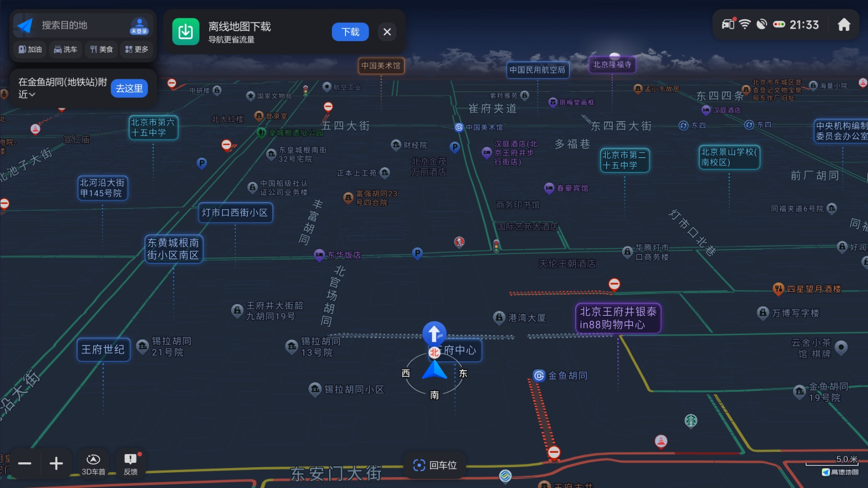Image resolution: width=868 pixels, height=488 pixels.
Task: Open 北京王府井银泰in88购物中心 label
Action: coord(618,318)
